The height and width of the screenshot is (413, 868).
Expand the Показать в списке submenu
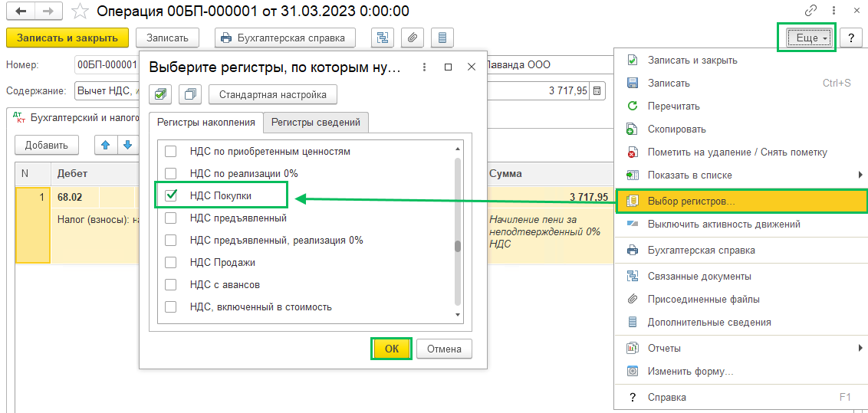pos(860,175)
